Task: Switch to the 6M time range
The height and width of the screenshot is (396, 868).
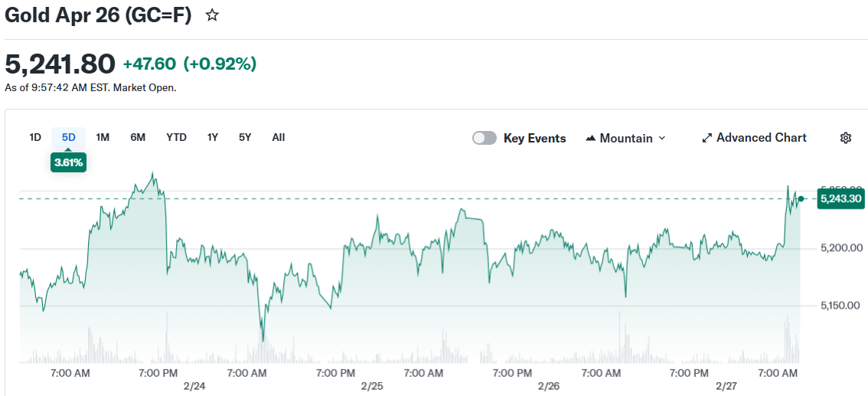Action: click(138, 137)
